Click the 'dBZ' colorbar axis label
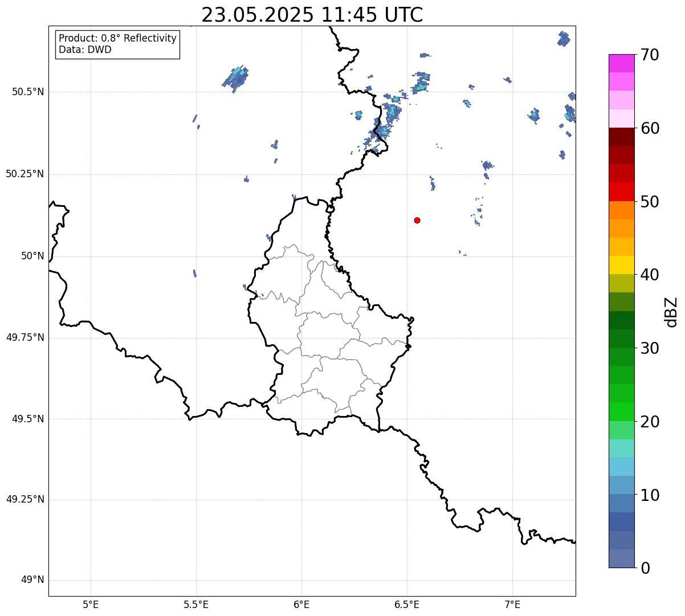Screen dimensions: 685x616 click(x=671, y=311)
